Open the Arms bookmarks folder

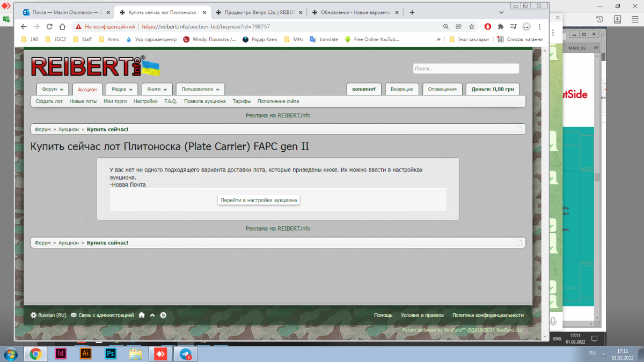point(108,39)
